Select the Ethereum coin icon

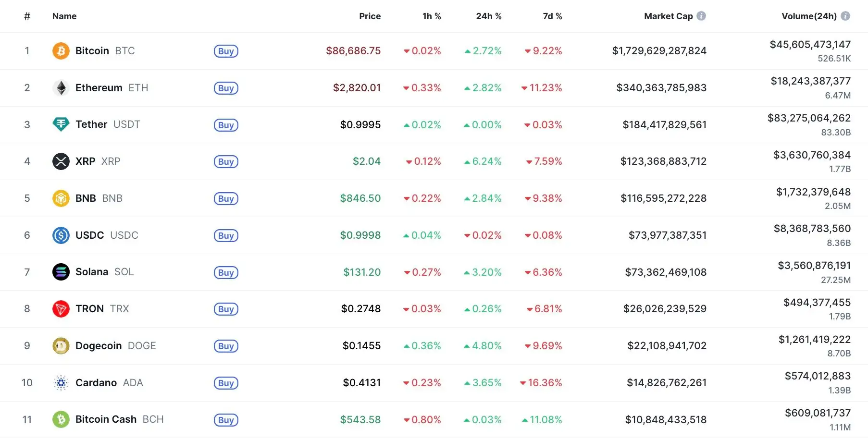pyautogui.click(x=61, y=87)
